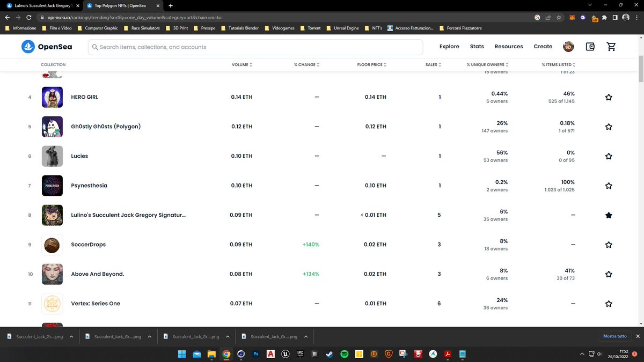Open Steam from the taskbar
The height and width of the screenshot is (362, 644).
(x=330, y=354)
